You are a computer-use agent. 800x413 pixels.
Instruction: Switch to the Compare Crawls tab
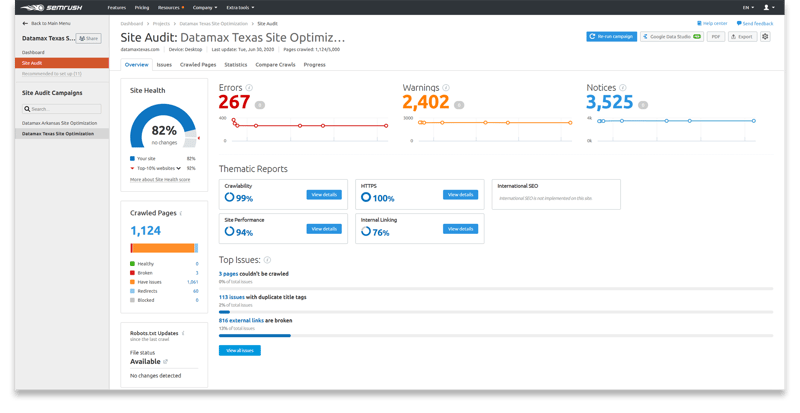pyautogui.click(x=275, y=65)
